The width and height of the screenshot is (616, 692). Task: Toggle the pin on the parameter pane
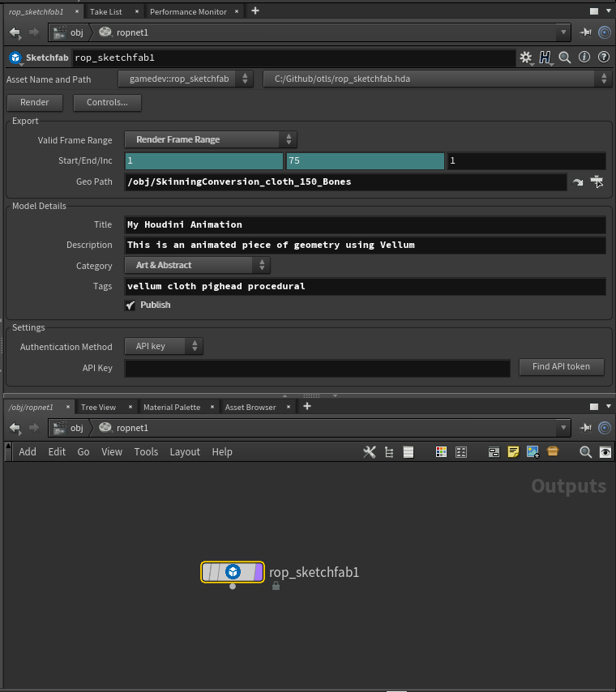[586, 32]
